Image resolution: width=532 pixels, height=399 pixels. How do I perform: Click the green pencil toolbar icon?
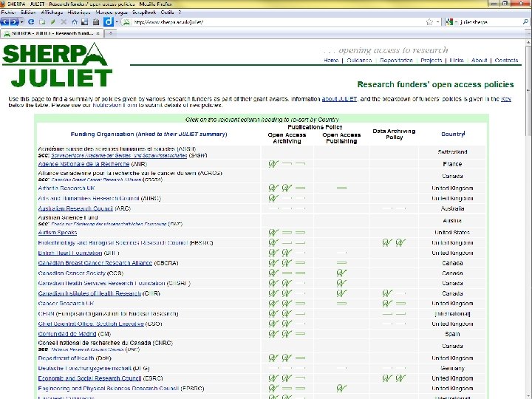click(x=52, y=22)
